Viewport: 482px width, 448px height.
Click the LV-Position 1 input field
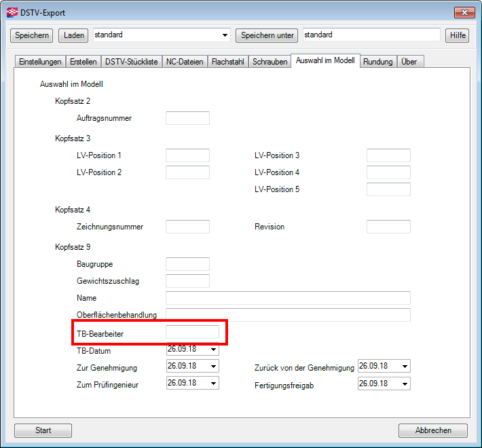click(x=187, y=155)
